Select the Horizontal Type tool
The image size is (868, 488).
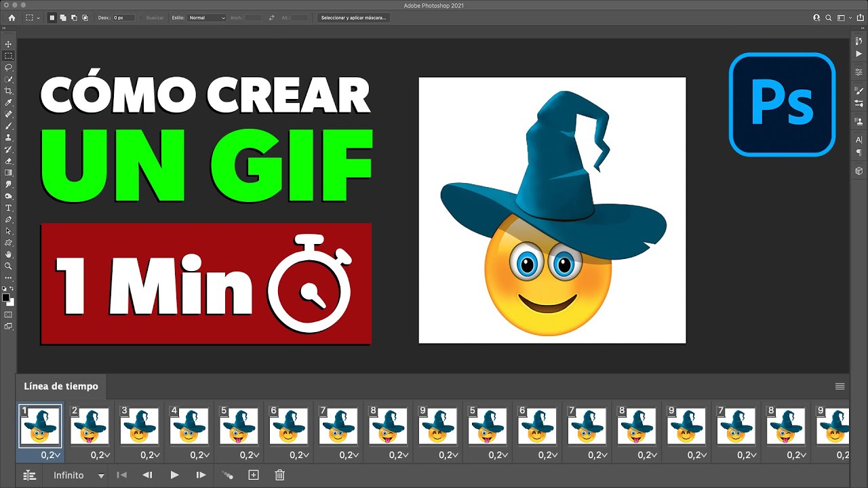click(8, 208)
